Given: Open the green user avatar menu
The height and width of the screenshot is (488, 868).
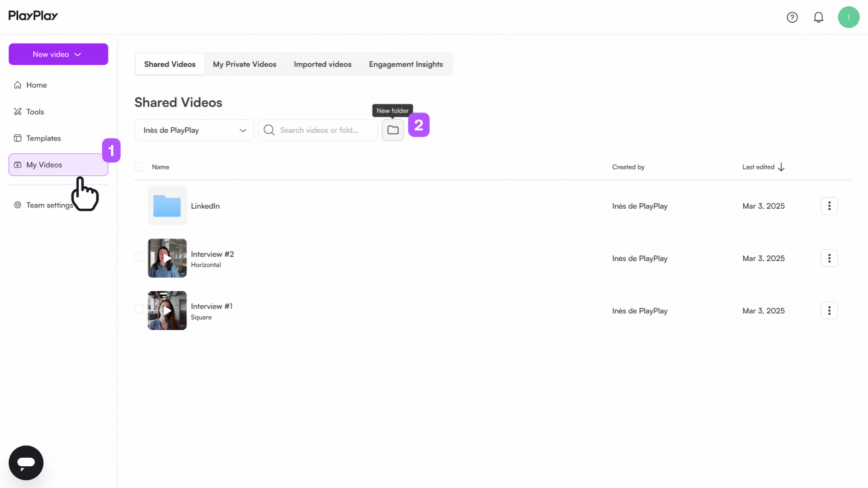Looking at the screenshot, I should pos(849,17).
